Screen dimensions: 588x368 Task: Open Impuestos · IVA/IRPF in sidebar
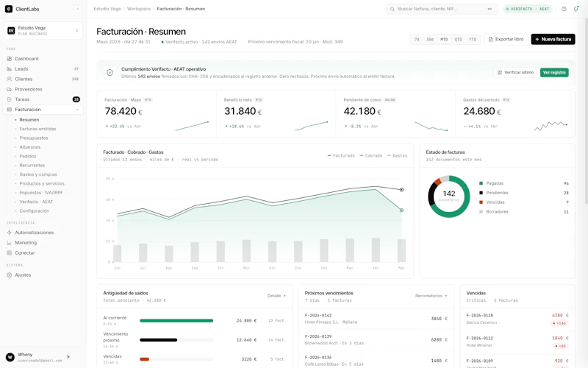pos(41,193)
